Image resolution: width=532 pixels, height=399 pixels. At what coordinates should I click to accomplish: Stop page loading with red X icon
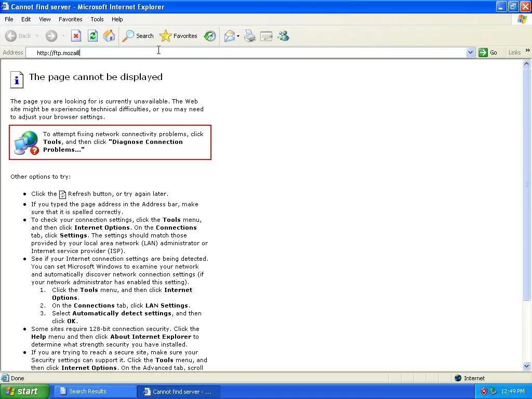(76, 36)
